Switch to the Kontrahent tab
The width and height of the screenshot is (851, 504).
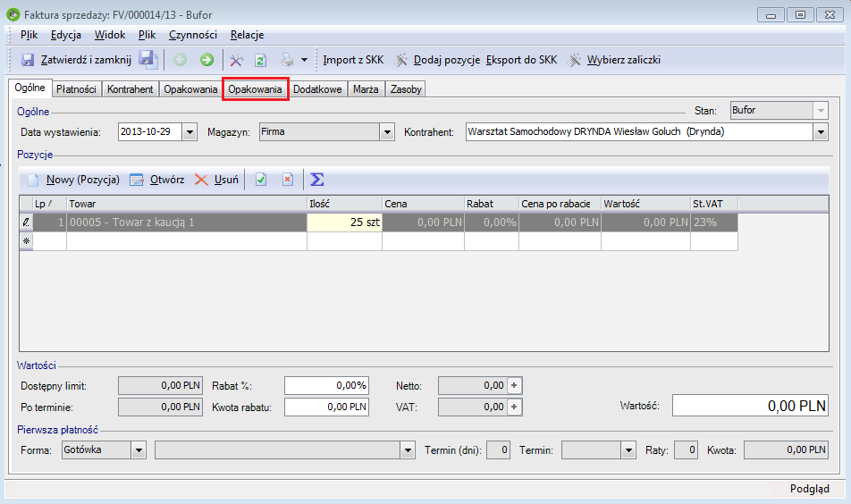pos(131,89)
